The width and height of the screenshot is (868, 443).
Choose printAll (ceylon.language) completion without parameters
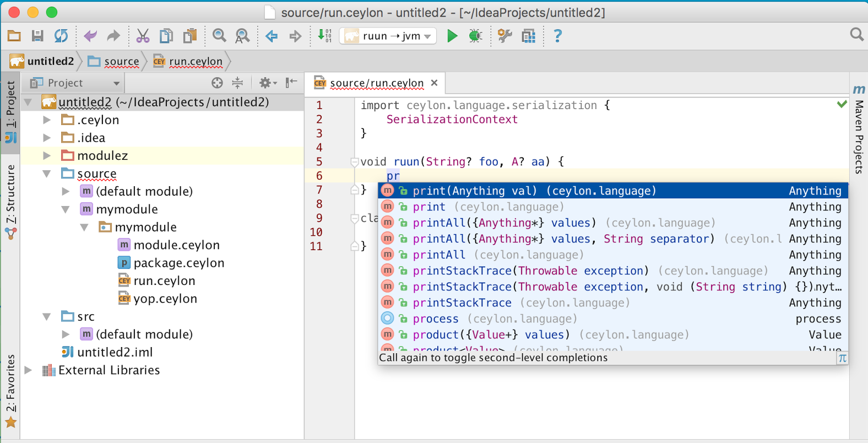point(612,255)
